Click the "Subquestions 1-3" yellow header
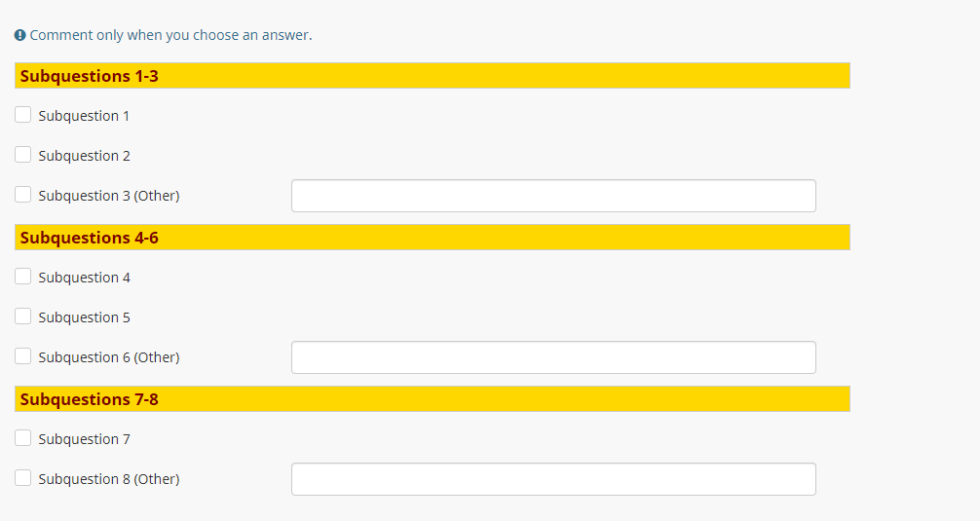Screen dimensions: 980x521 (433, 76)
